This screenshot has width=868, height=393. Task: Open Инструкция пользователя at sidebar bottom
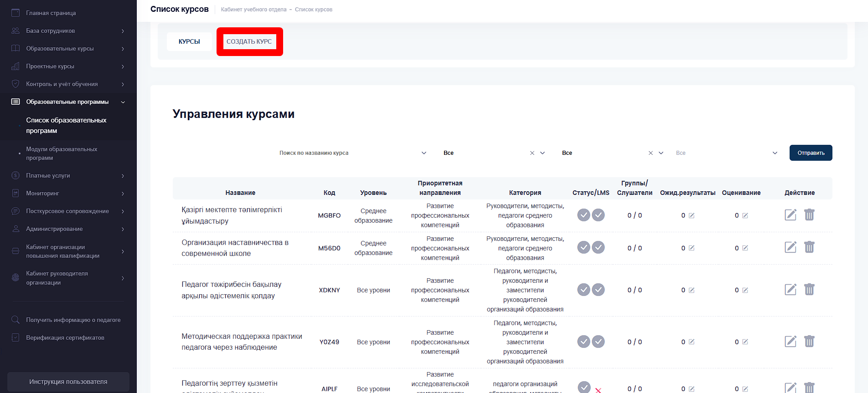[68, 382]
